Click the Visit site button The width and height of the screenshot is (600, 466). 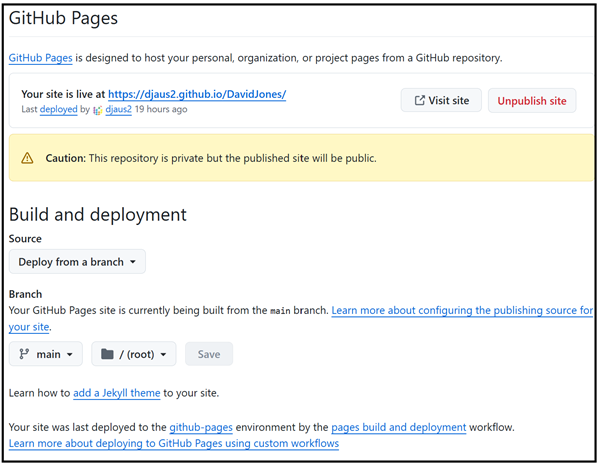tap(441, 100)
